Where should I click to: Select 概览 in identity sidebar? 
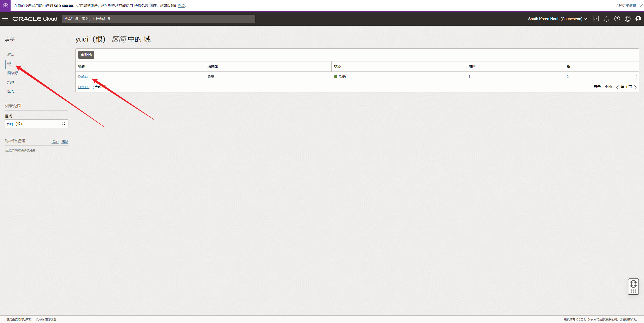coord(11,55)
